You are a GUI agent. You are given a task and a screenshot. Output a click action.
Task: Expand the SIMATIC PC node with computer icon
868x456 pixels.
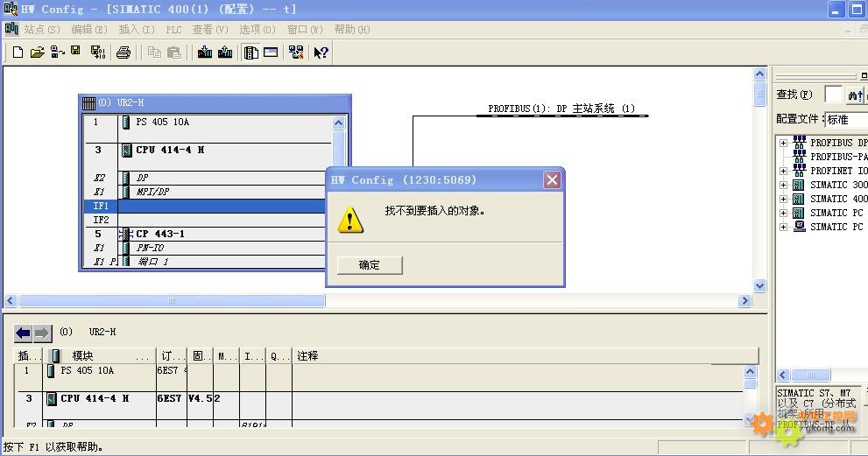[783, 227]
